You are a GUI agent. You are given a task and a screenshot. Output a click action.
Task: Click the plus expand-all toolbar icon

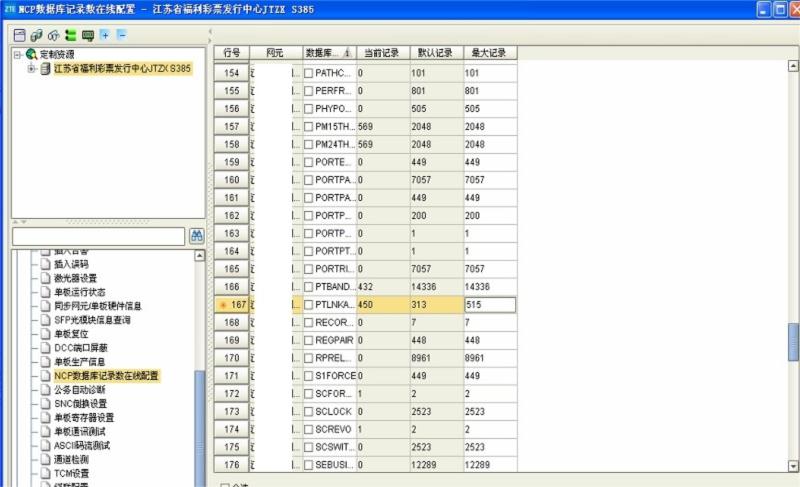point(104,35)
